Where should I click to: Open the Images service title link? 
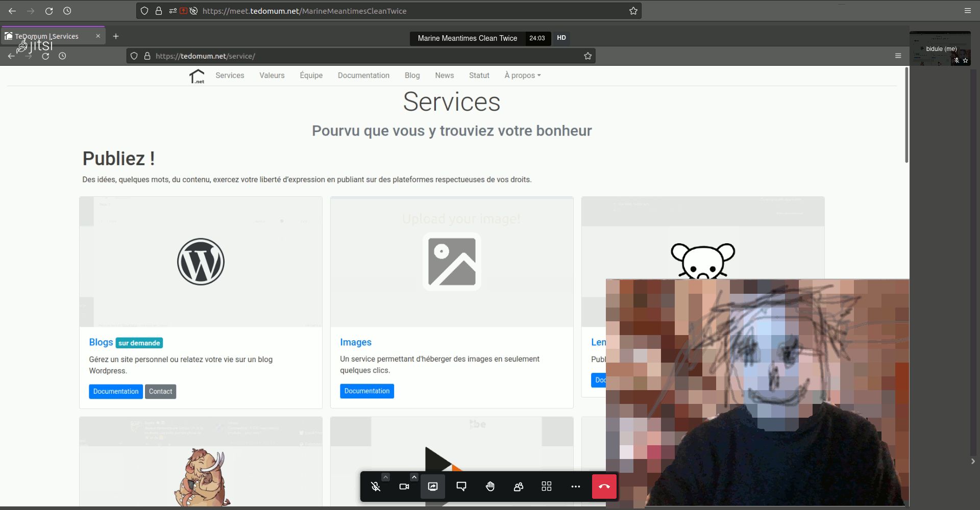click(x=356, y=342)
